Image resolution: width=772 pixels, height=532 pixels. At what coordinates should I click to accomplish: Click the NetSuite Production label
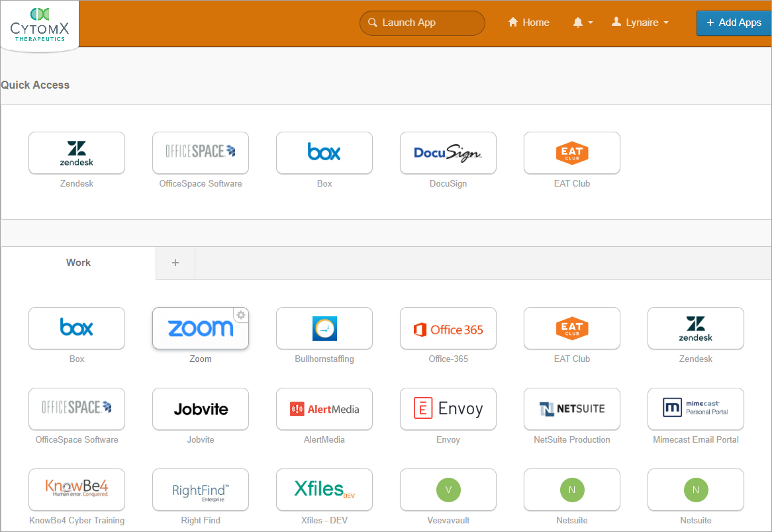pos(572,439)
